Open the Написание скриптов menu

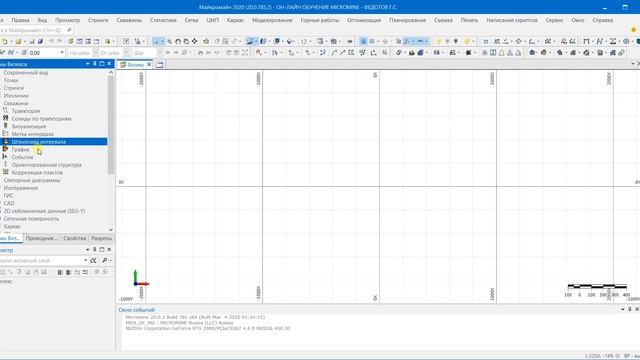tap(511, 20)
